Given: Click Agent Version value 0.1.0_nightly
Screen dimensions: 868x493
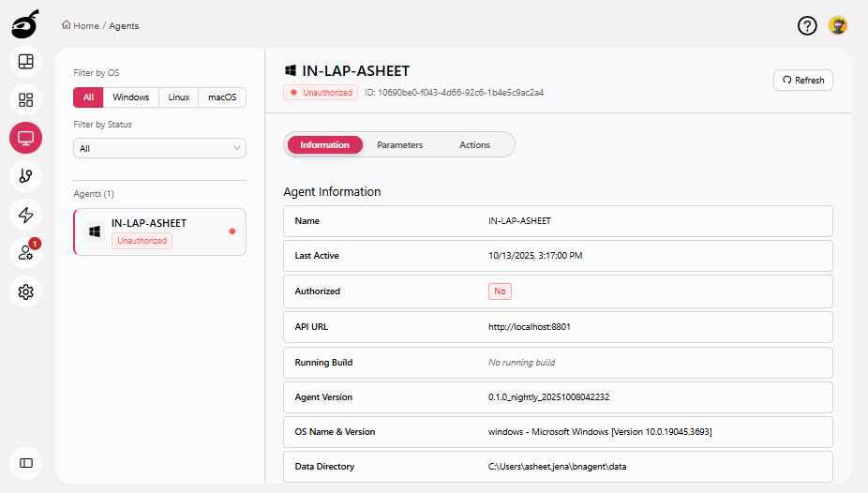Looking at the screenshot, I should pyautogui.click(x=548, y=397).
